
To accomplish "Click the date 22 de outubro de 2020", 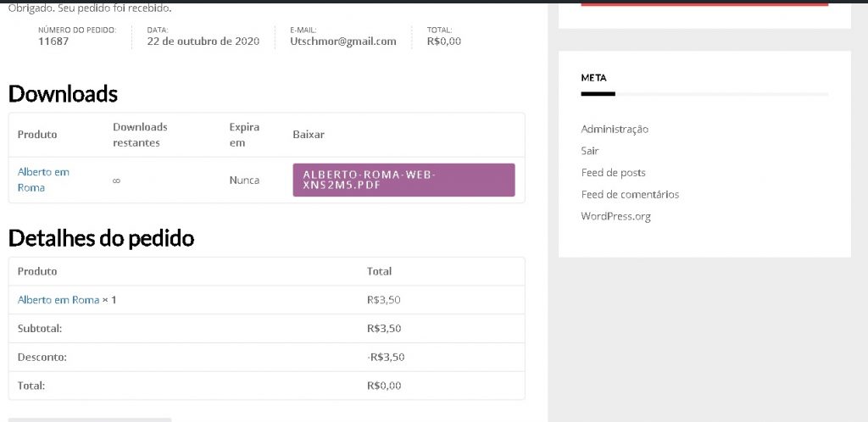I will click(x=203, y=41).
